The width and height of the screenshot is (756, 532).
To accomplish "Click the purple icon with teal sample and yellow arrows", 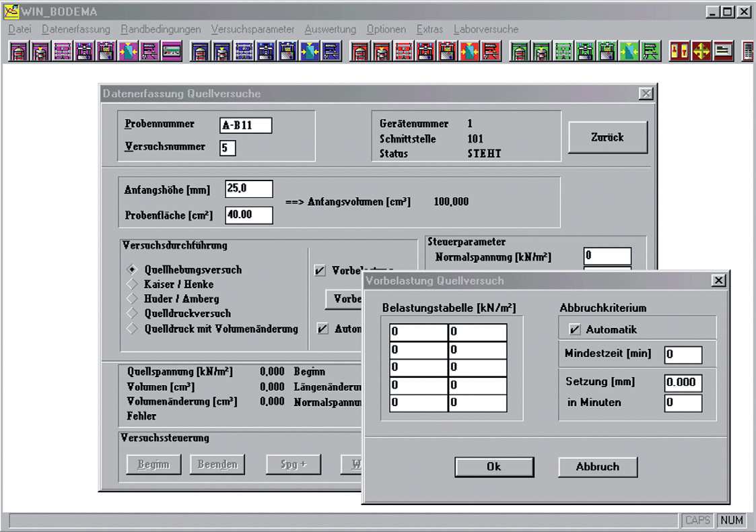I will [129, 51].
